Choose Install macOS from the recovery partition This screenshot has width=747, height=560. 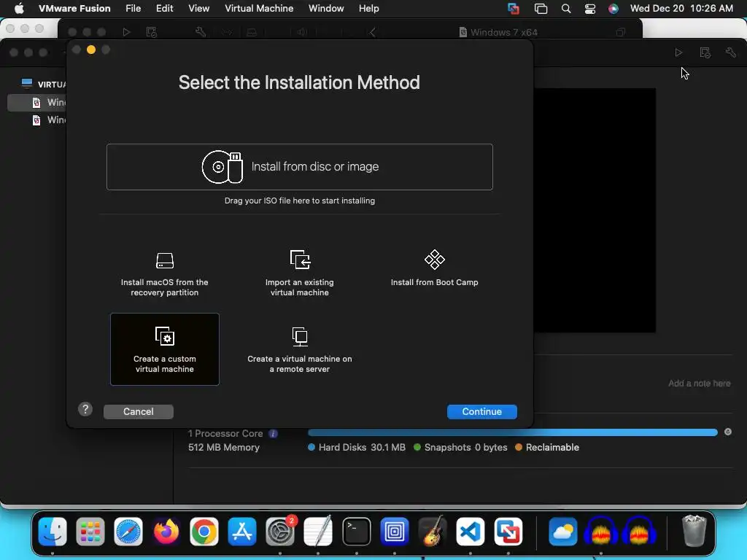(x=165, y=274)
